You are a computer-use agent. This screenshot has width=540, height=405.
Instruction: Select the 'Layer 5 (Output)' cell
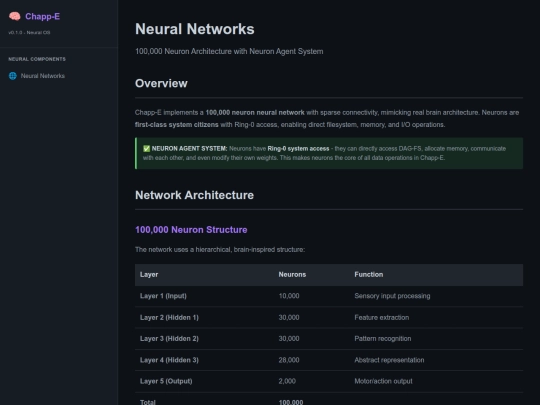pyautogui.click(x=166, y=381)
